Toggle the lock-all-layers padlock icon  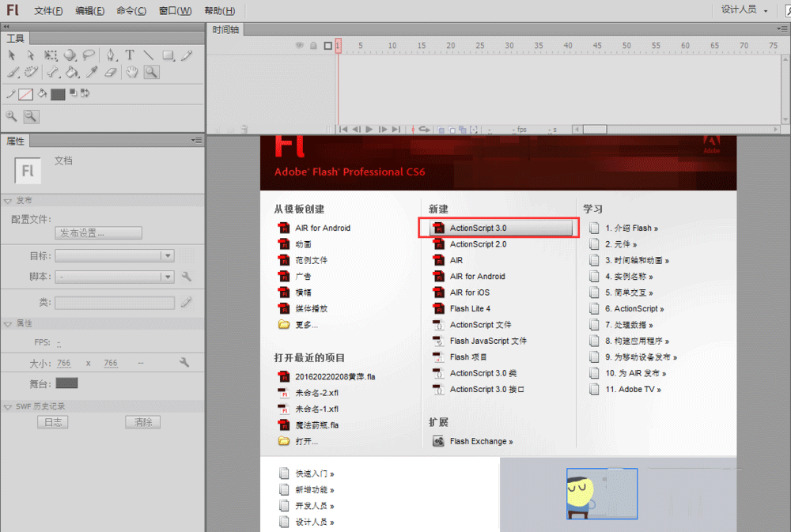coord(313,45)
